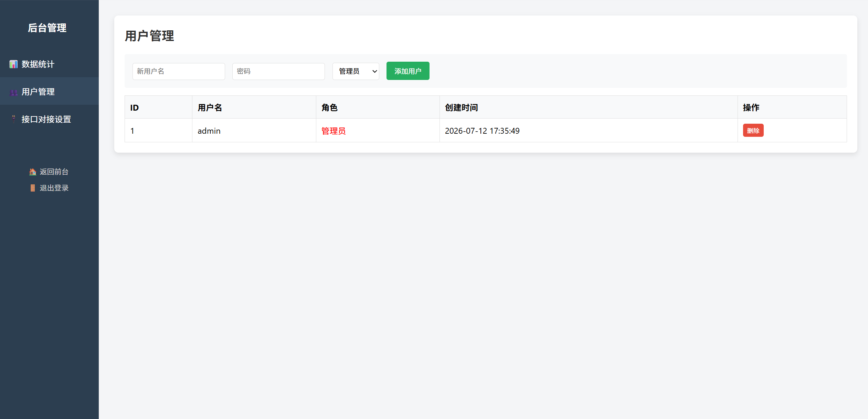Open the 数据统计 menu item
This screenshot has width=868, height=419.
[49, 64]
